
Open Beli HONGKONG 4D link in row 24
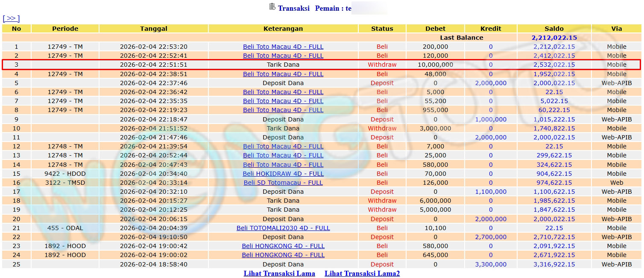pos(283,255)
